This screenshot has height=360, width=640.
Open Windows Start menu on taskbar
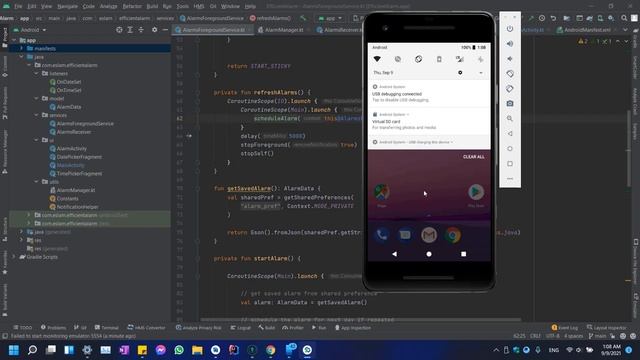(14, 350)
